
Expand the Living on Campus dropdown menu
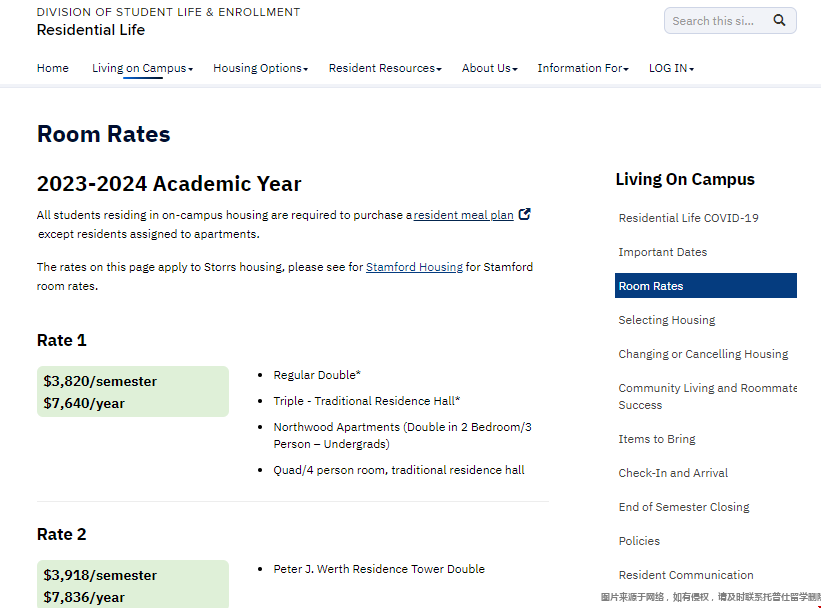142,68
